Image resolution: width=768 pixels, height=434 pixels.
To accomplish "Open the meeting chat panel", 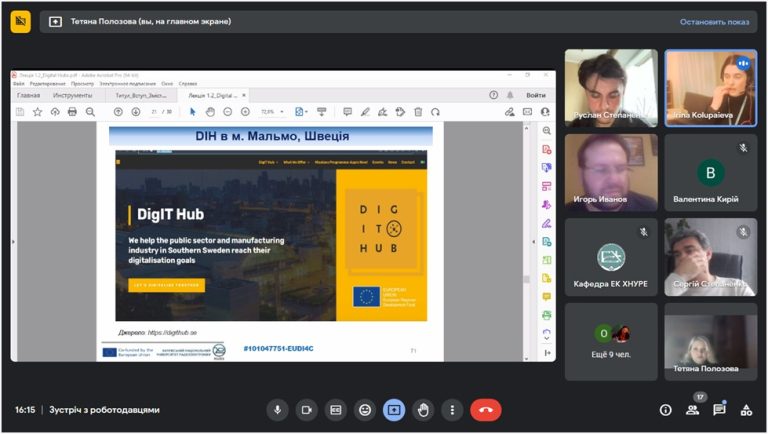I will pyautogui.click(x=719, y=410).
